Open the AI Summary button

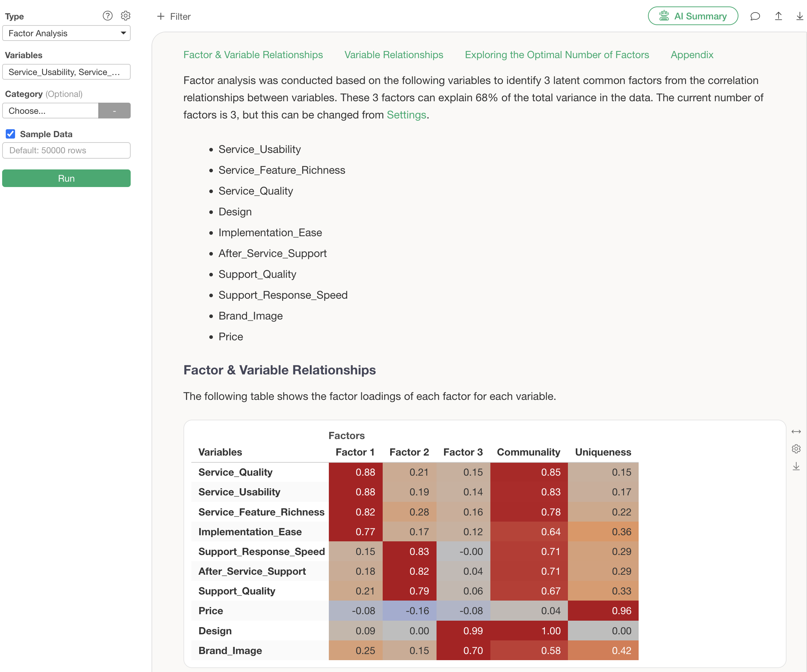[x=692, y=16]
